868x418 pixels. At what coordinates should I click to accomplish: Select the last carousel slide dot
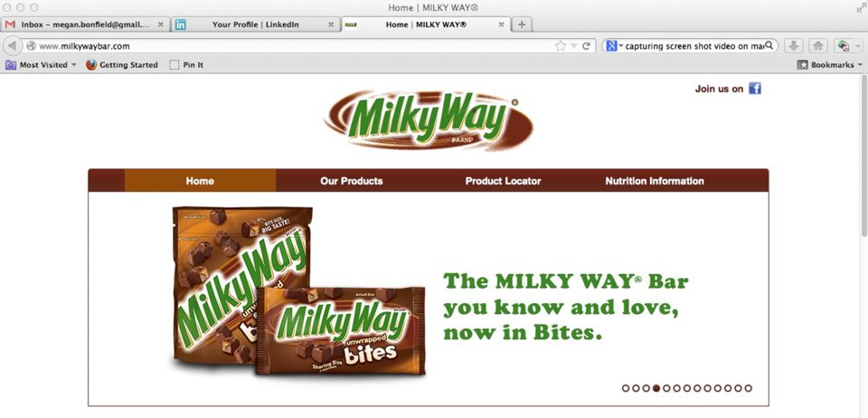(x=748, y=388)
